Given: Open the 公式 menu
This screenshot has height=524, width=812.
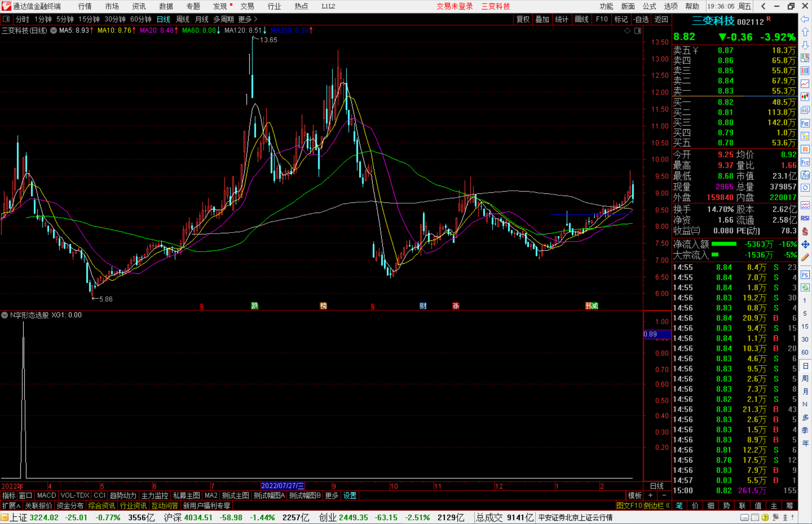Looking at the screenshot, I should [x=649, y=6].
